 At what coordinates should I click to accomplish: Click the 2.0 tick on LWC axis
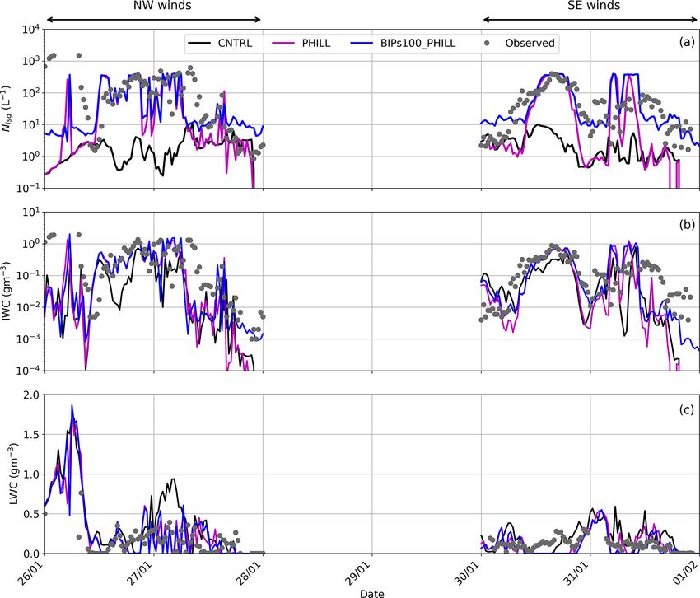(x=31, y=395)
